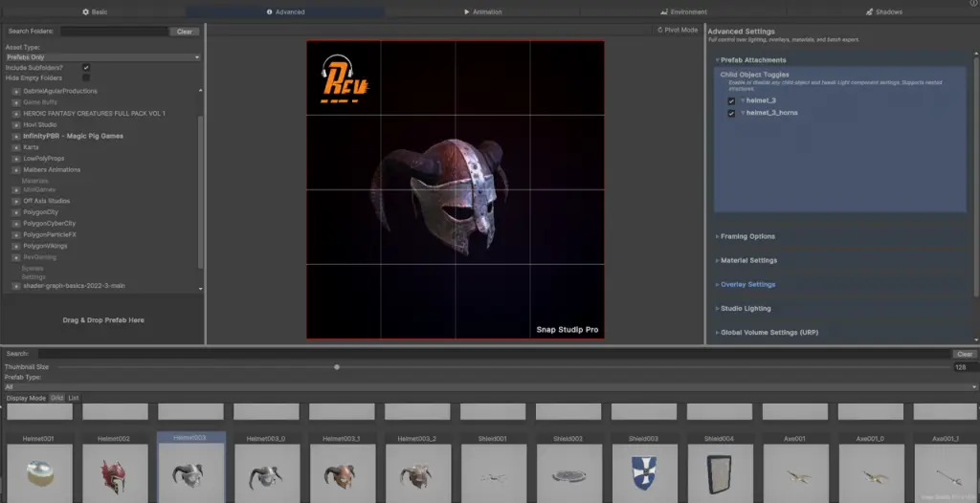This screenshot has height=503, width=980.
Task: Clear the Search Folders field
Action: (185, 32)
